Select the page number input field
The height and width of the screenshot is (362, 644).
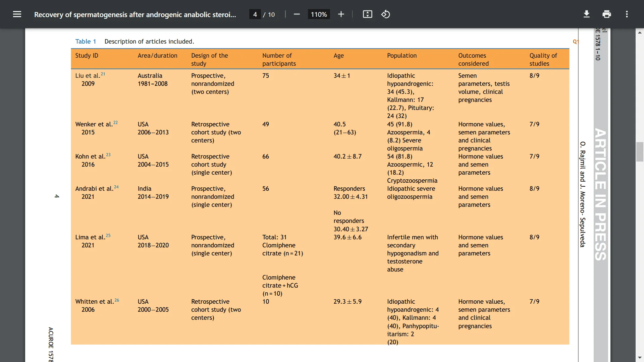click(256, 14)
